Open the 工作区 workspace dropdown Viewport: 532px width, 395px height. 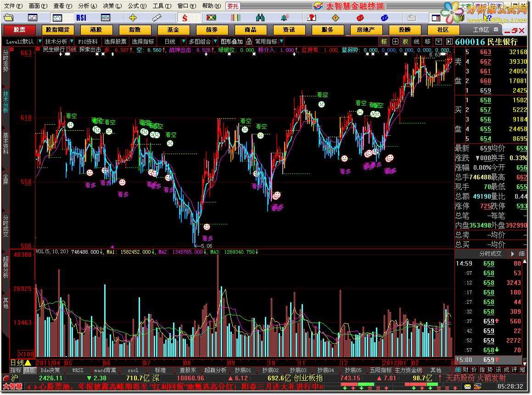496,29
